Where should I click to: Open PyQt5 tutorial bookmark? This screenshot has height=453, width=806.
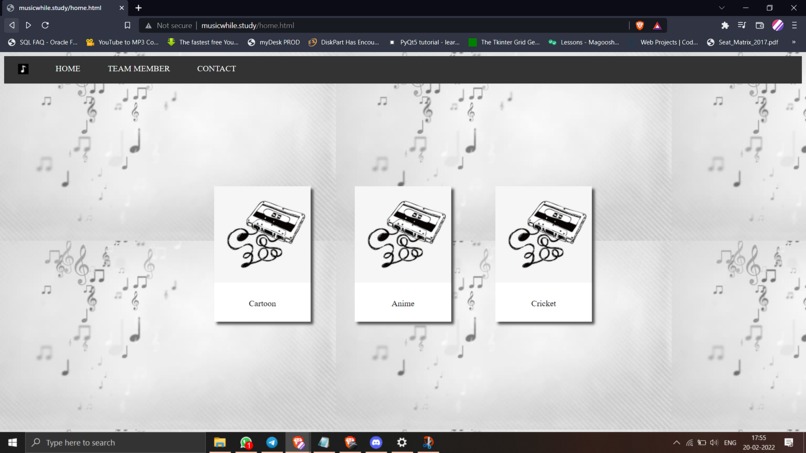(424, 42)
